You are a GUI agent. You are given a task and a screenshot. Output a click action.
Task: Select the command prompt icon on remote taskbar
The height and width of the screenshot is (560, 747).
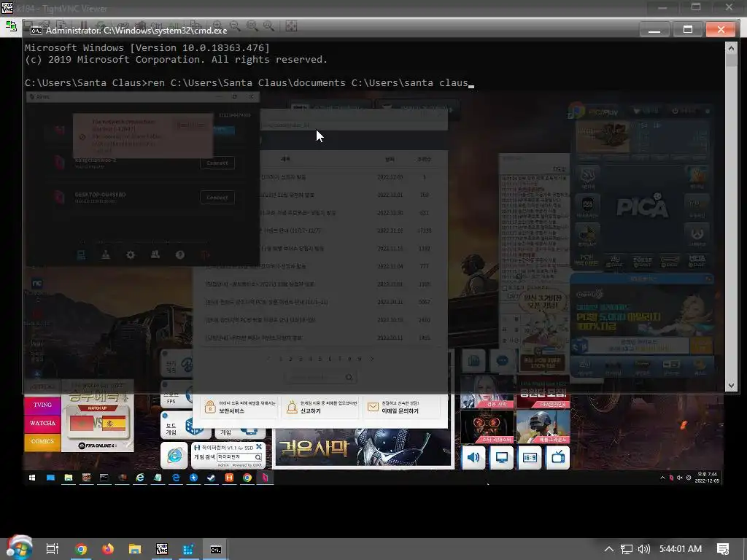(104, 478)
